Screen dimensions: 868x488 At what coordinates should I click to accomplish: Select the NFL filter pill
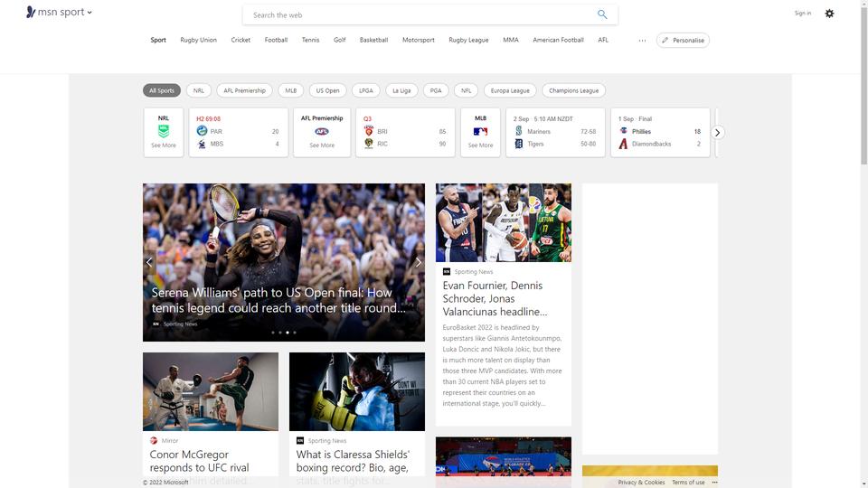pyautogui.click(x=467, y=90)
